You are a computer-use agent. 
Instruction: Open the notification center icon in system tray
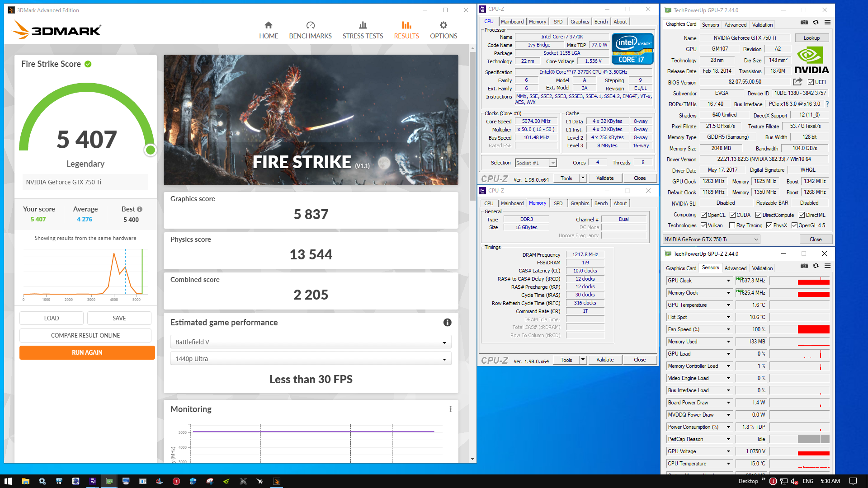(x=853, y=481)
